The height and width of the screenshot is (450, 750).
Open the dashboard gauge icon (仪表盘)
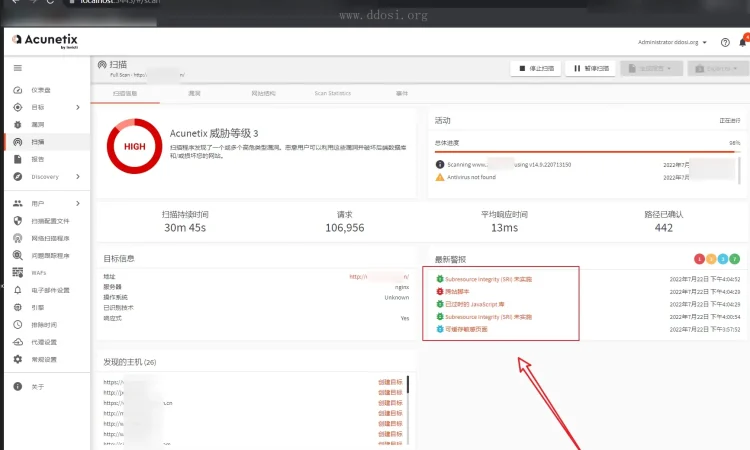pyautogui.click(x=18, y=90)
